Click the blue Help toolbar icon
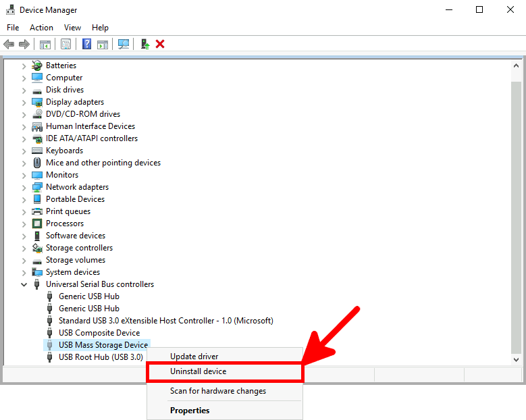 click(86, 44)
